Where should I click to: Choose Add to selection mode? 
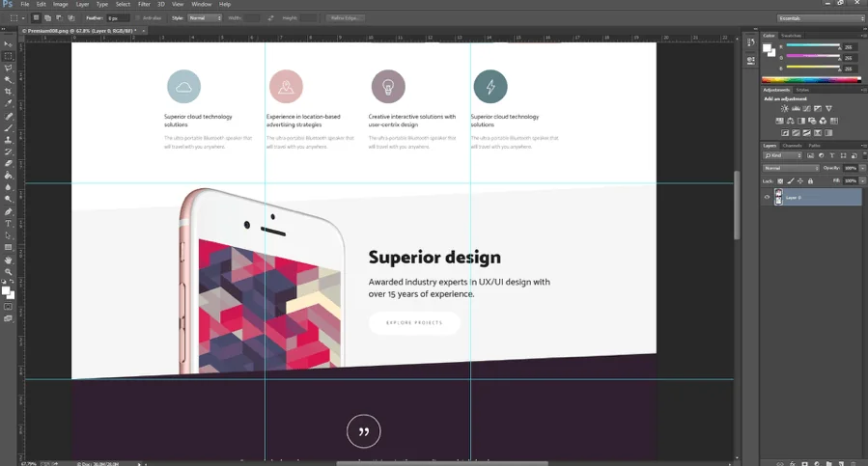tap(47, 18)
